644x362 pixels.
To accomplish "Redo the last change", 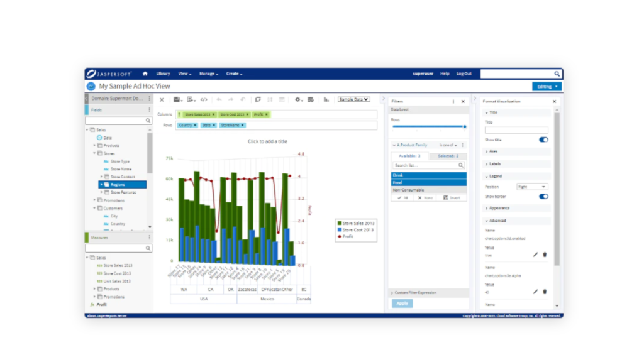I will pos(231,100).
